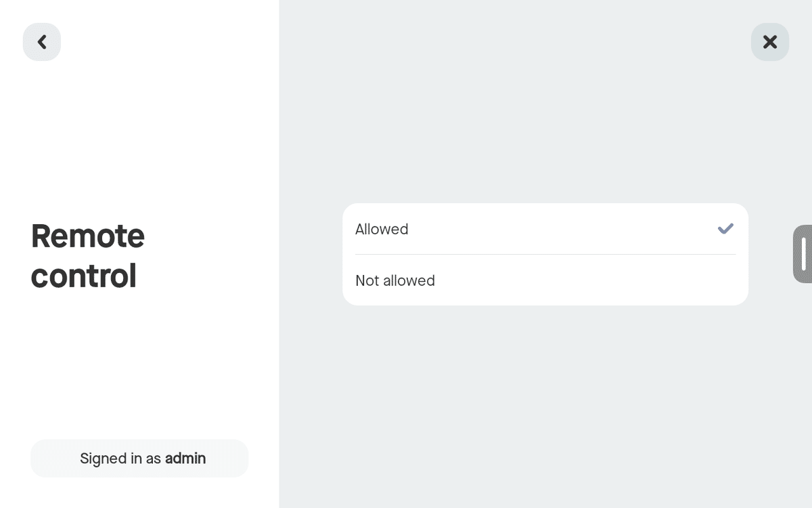Screen dimensions: 812x508
Task: Tap the side handle on the right edge
Action: coord(803,254)
